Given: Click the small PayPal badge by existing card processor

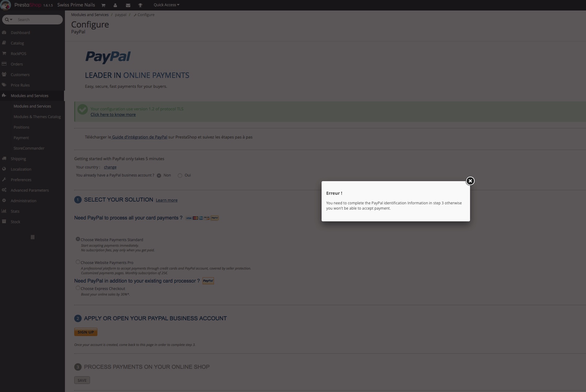Looking at the screenshot, I should (x=208, y=281).
